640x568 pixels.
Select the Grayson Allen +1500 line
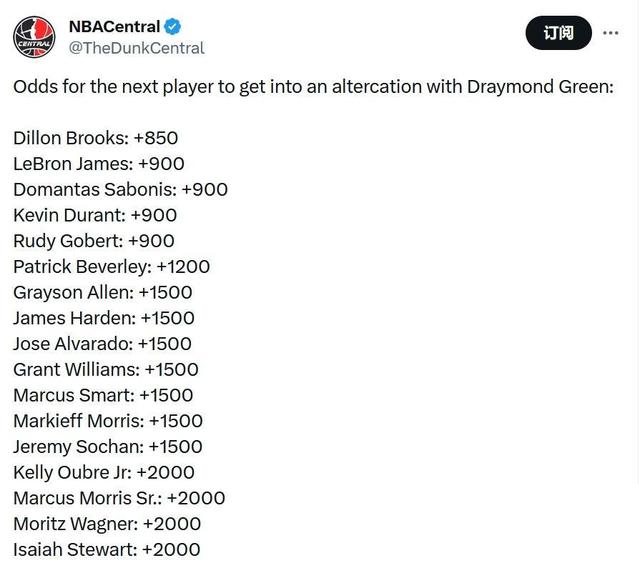(102, 292)
